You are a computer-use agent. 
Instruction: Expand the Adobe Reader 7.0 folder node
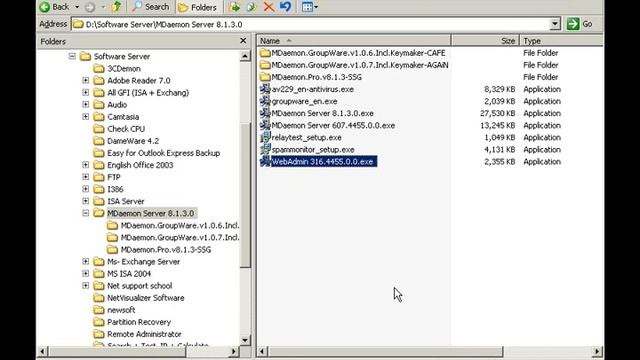point(85,80)
